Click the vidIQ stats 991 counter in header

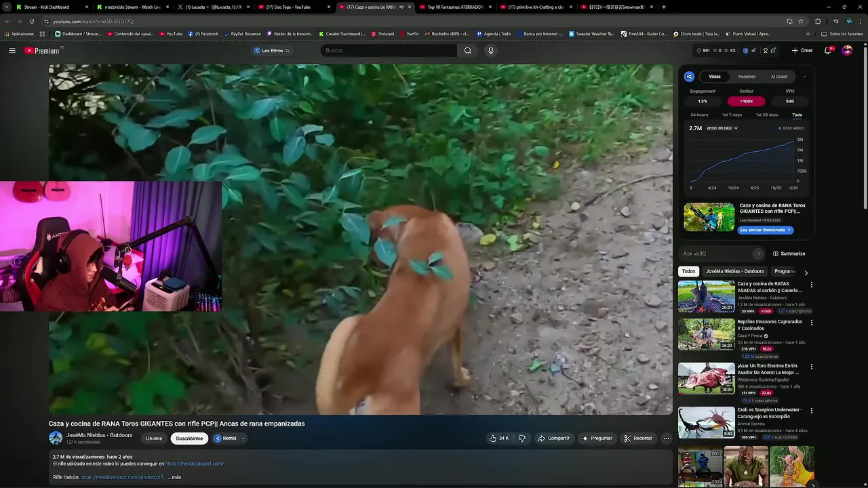point(703,50)
